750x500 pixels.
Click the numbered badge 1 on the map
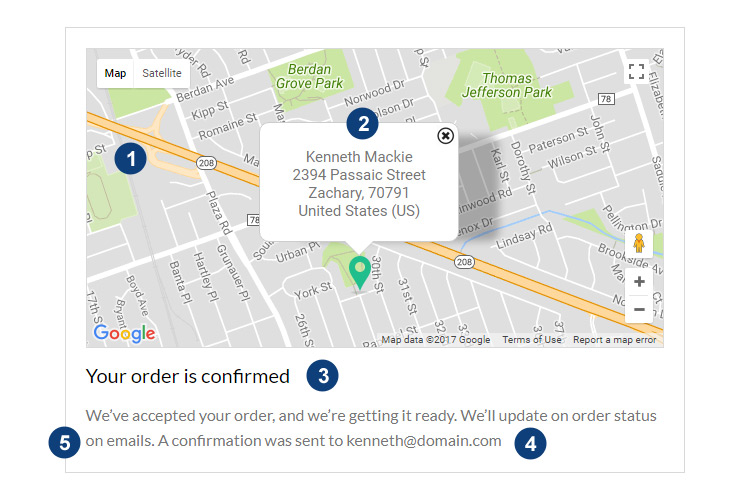[x=130, y=158]
